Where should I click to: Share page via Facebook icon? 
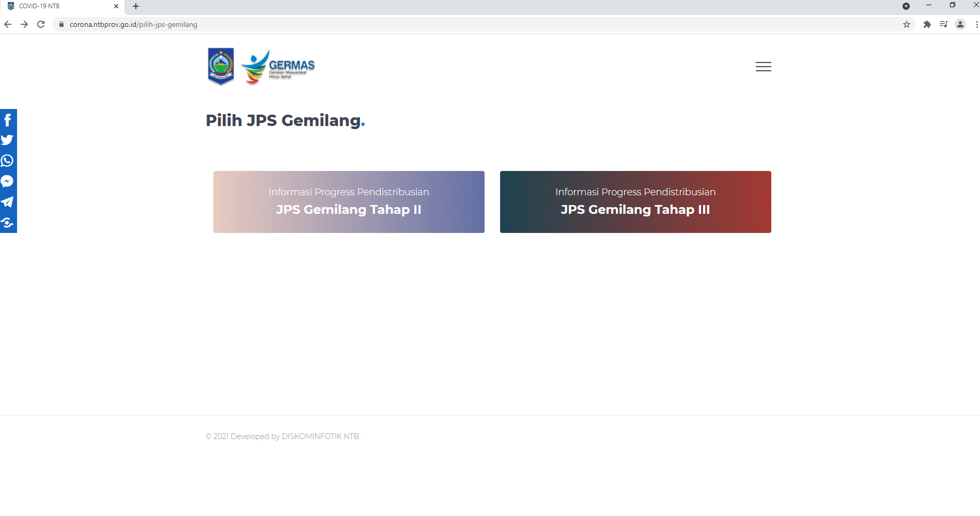point(8,120)
